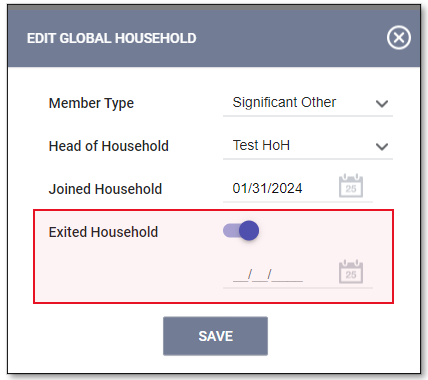Select the year 2024 in joined date
The image size is (428, 380).
click(x=287, y=188)
